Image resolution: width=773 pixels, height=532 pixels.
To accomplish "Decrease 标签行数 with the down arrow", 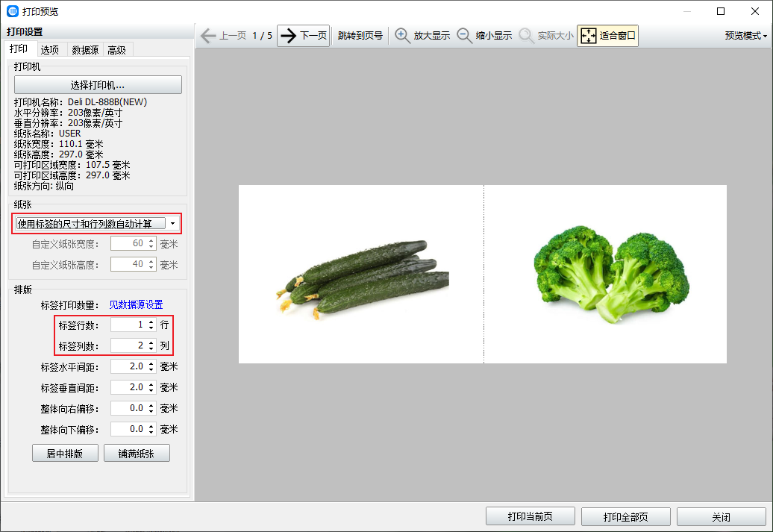I will [151, 328].
